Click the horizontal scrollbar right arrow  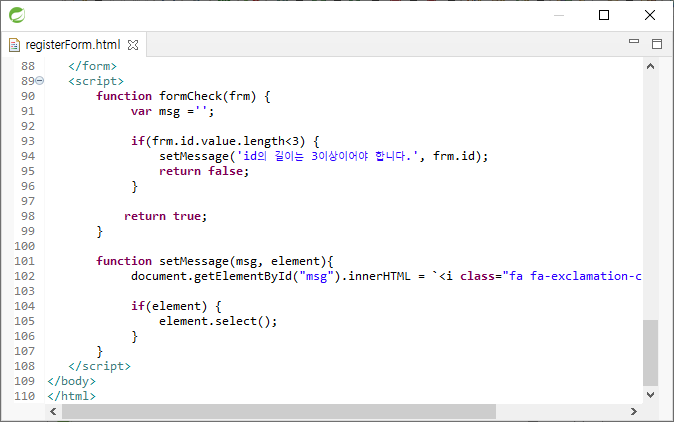click(x=634, y=412)
